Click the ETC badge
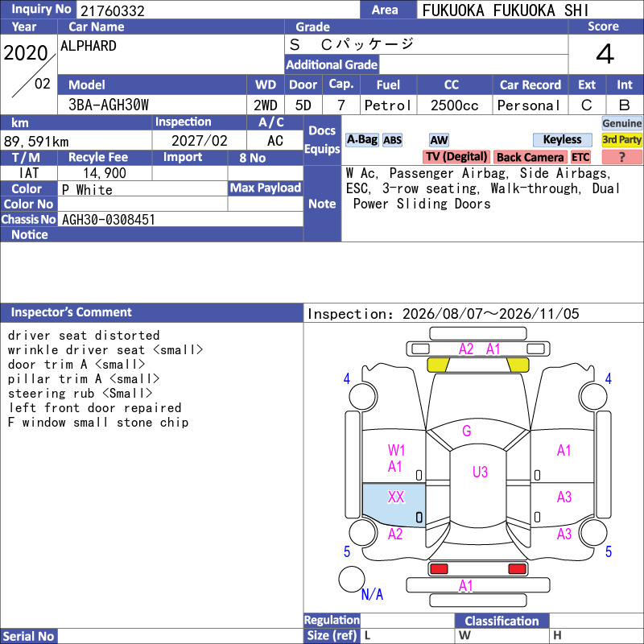The width and height of the screenshot is (644, 644). coord(580,157)
